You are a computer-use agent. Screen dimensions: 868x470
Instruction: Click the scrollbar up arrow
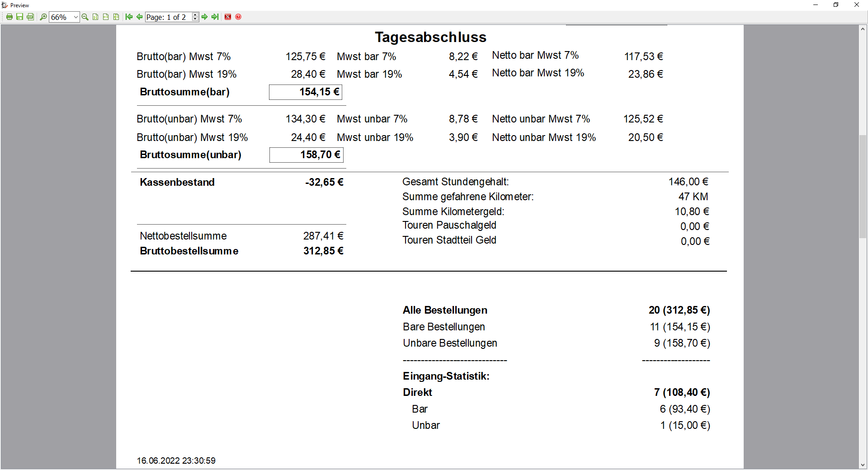[x=863, y=29]
